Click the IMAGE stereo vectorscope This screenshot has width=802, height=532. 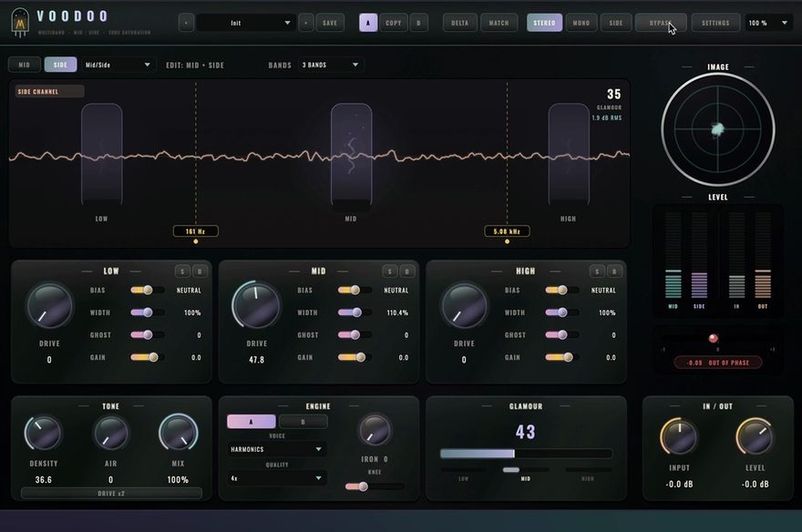click(717, 129)
